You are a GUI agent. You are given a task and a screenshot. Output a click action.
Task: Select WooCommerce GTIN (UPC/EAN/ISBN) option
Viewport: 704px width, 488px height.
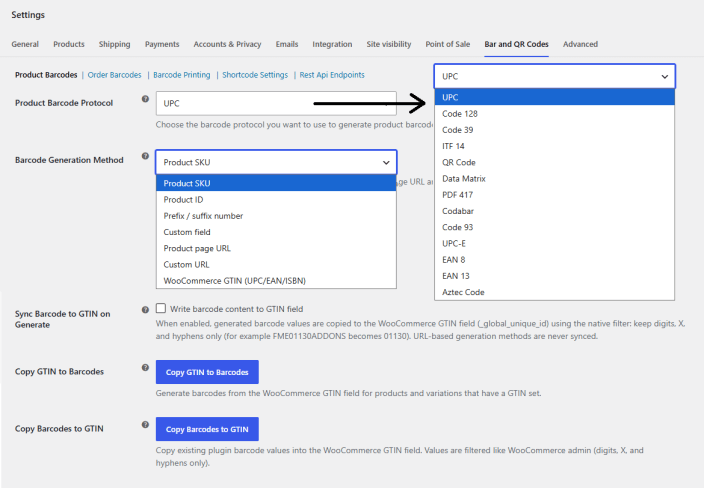(x=276, y=281)
